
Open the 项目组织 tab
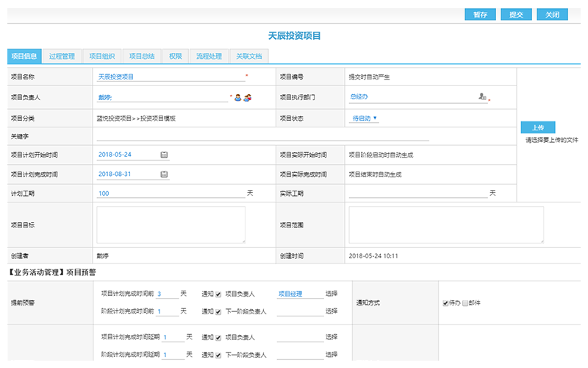pos(101,56)
